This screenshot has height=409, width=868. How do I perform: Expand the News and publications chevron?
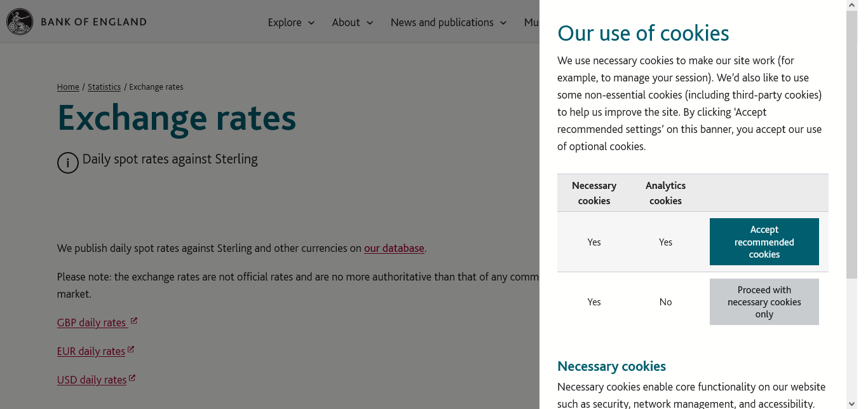point(503,23)
